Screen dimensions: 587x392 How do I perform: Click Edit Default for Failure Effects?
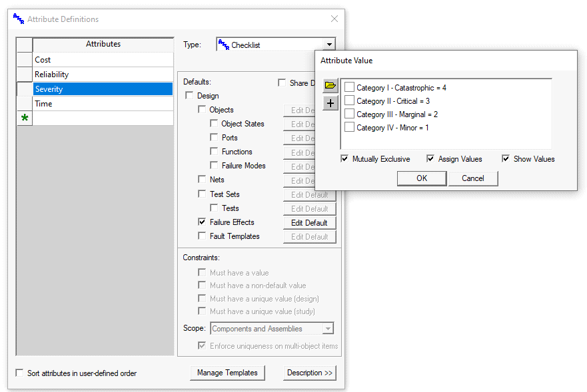[x=309, y=223]
